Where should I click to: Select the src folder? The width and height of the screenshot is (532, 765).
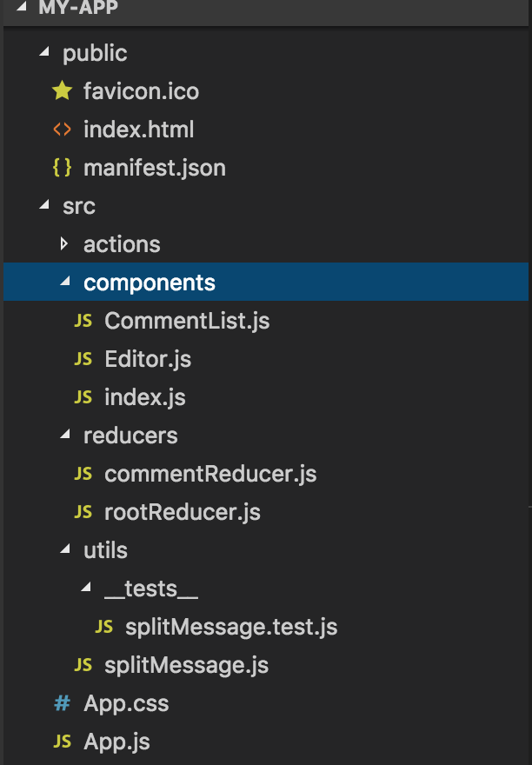(79, 206)
